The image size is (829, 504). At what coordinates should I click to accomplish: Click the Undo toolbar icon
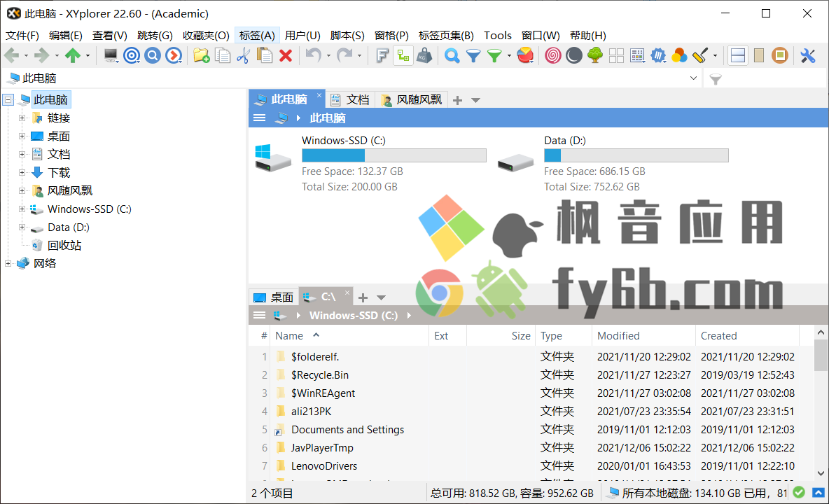pyautogui.click(x=314, y=55)
